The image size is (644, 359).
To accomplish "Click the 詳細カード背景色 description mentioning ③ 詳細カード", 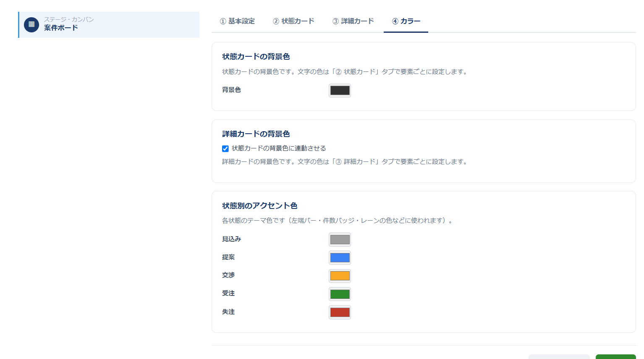I will point(346,162).
